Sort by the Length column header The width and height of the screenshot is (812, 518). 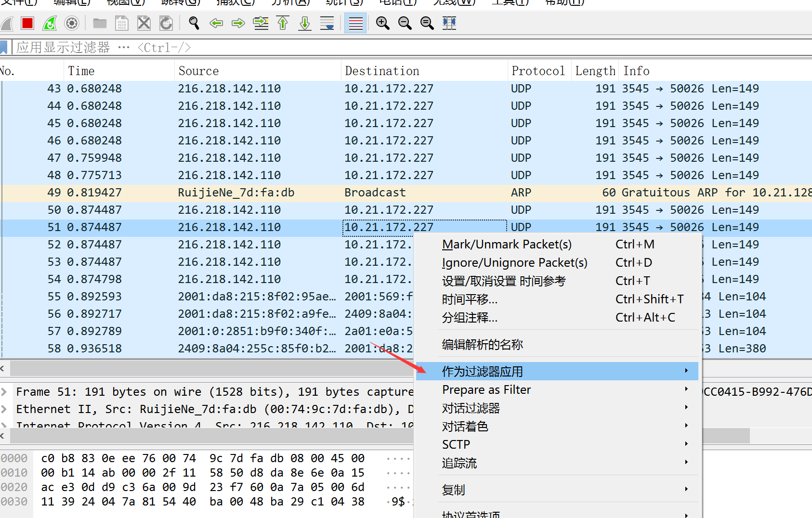(595, 71)
